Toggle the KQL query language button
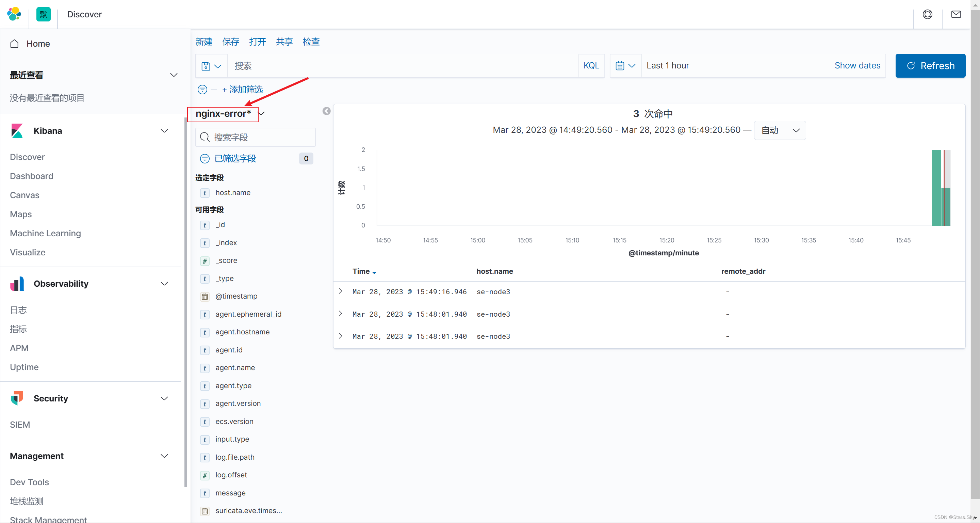The width and height of the screenshot is (980, 523). (x=591, y=65)
